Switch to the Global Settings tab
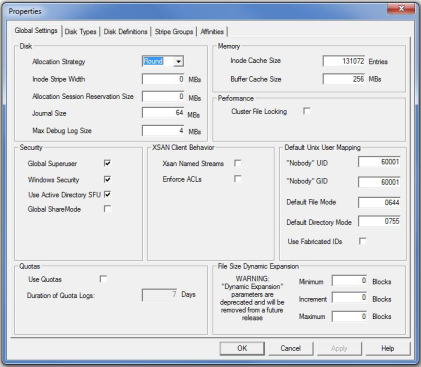Screen dimensions: 421x367 (36, 31)
